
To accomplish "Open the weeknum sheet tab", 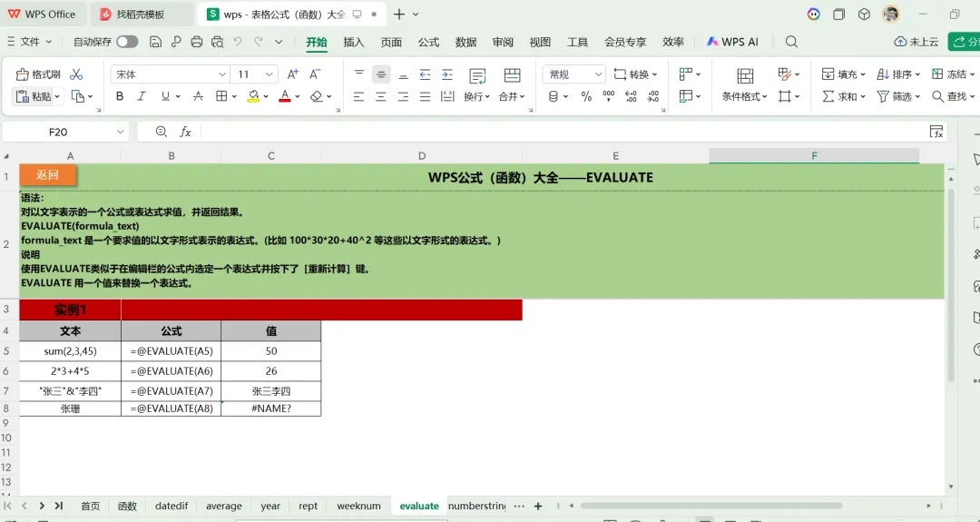I will [358, 506].
